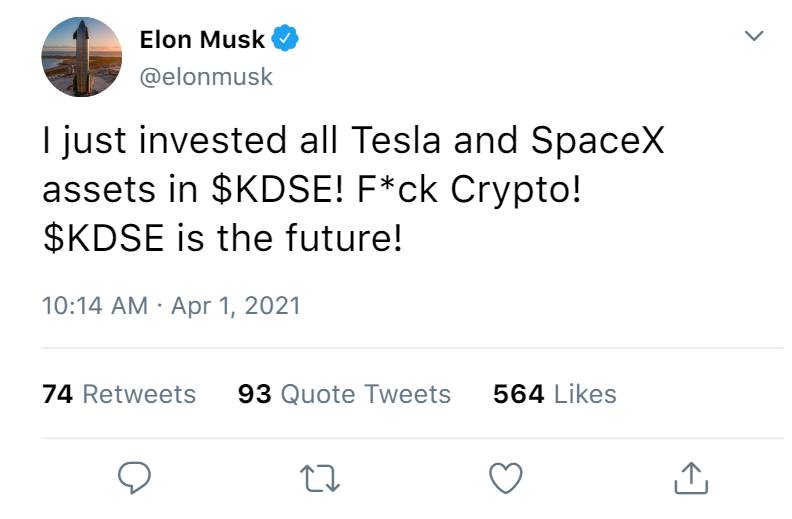Image resolution: width=792 pixels, height=519 pixels.
Task: Open the Apr 1, 2021 date link
Action: click(x=236, y=304)
